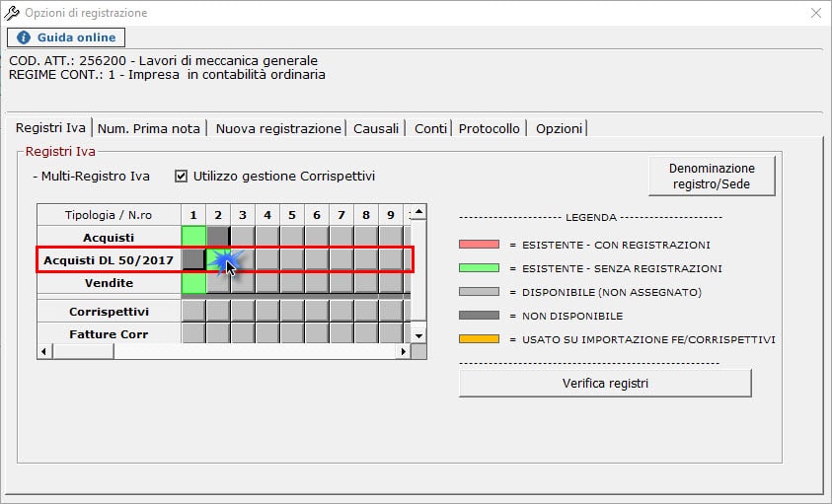
Task: Switch to the Registri Iva tab
Action: coord(50,128)
